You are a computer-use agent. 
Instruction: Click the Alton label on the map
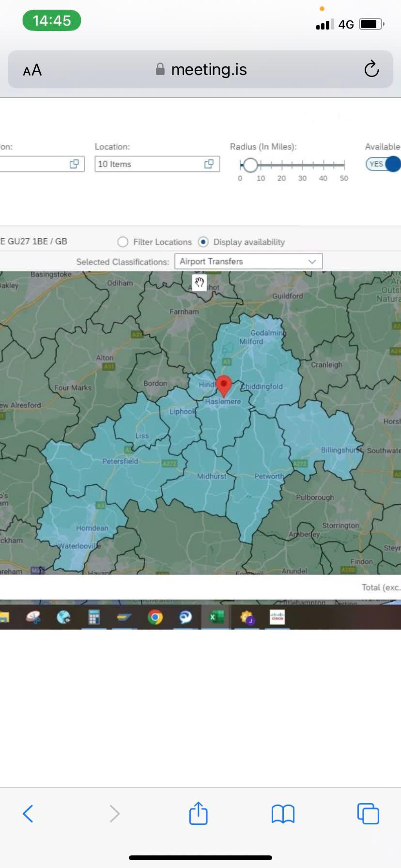pyautogui.click(x=105, y=357)
